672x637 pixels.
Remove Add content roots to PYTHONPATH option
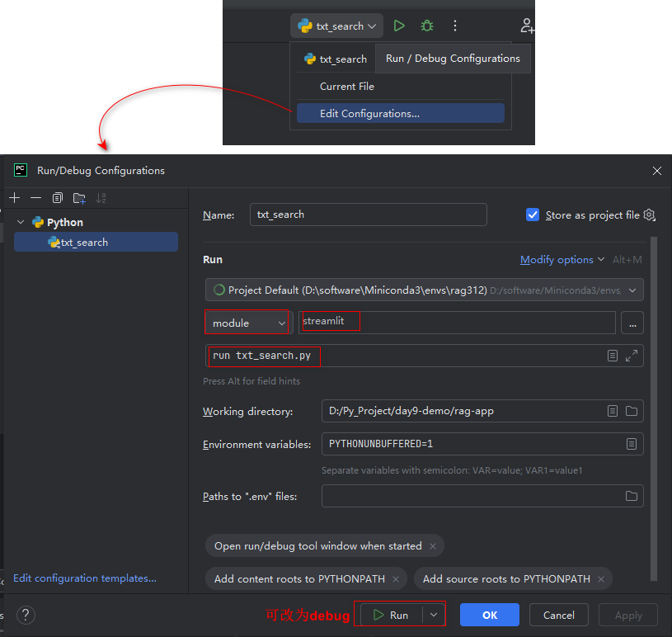click(x=396, y=578)
